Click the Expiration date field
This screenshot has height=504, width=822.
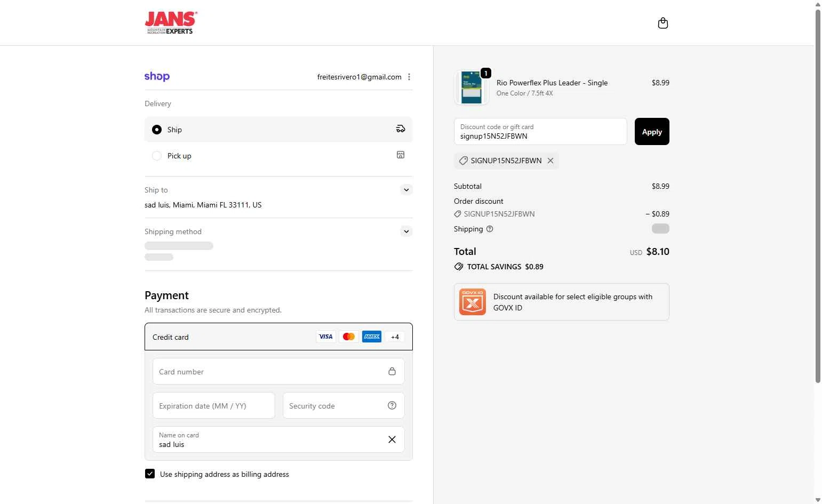(214, 405)
